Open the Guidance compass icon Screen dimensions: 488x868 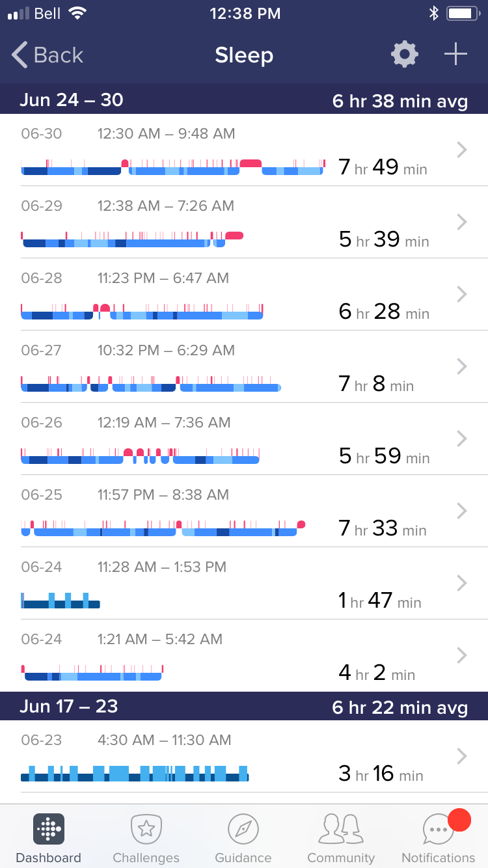tap(243, 829)
